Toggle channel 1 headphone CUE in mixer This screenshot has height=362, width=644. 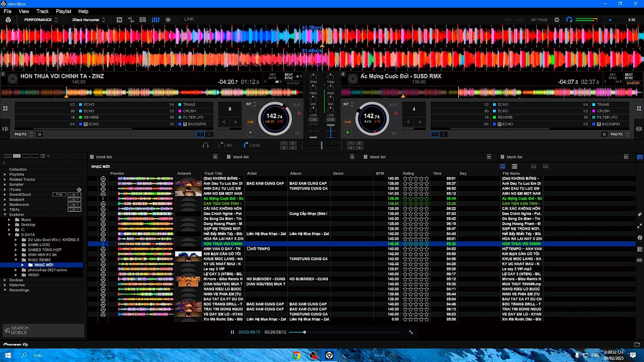pyautogui.click(x=313, y=120)
